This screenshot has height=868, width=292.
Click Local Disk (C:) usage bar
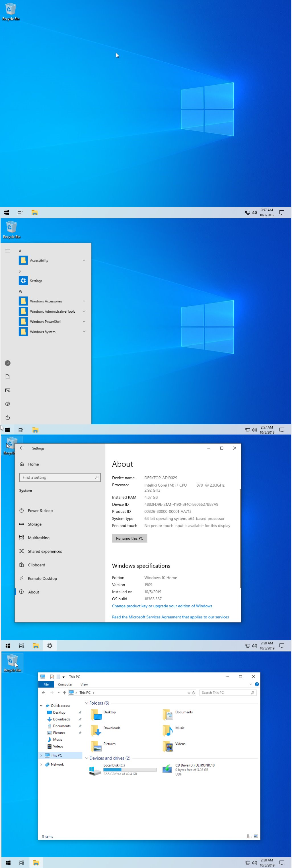pyautogui.click(x=130, y=770)
